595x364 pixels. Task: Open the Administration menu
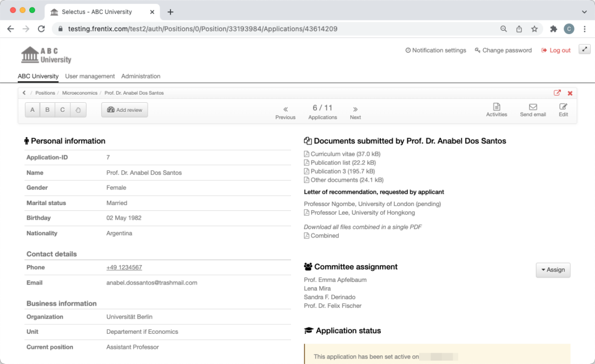point(140,76)
